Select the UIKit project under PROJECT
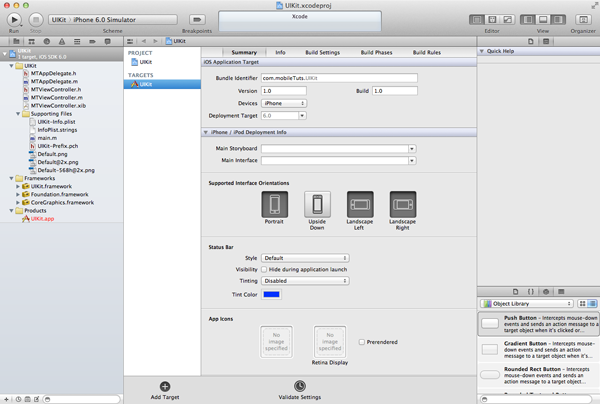 [x=162, y=62]
